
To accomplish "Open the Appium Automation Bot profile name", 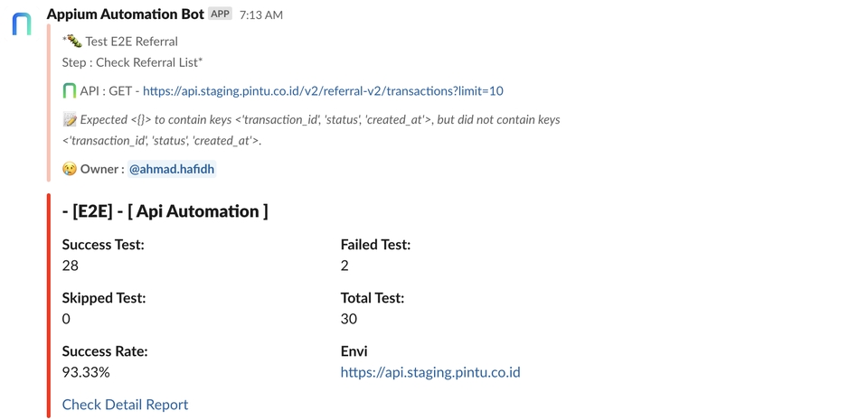I will [125, 14].
